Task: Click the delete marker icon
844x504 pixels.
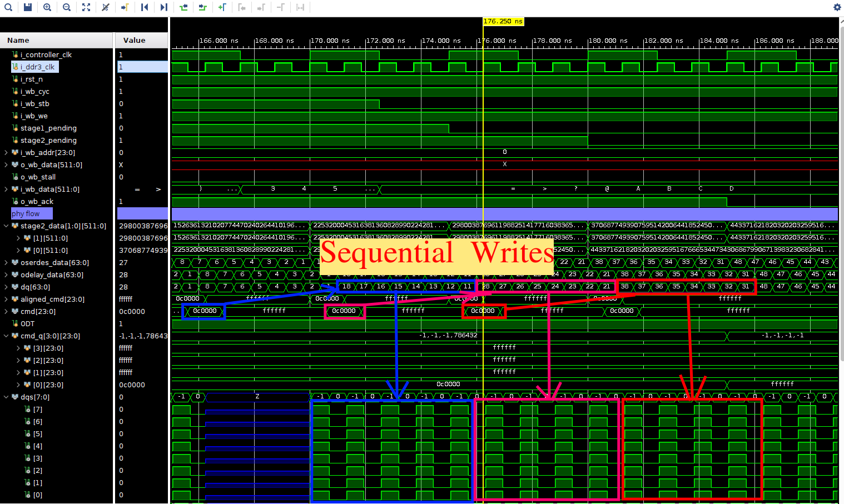Action: coord(281,7)
